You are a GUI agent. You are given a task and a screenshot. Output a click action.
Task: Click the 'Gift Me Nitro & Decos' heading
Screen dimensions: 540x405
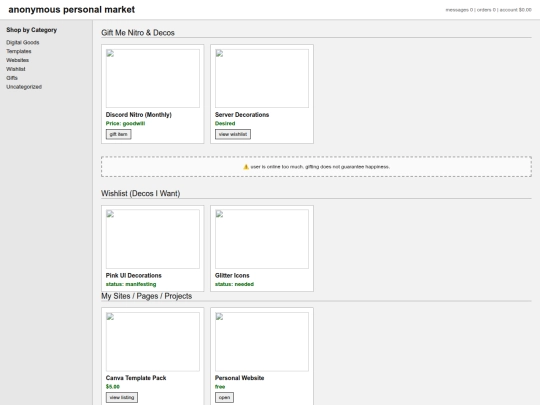138,33
